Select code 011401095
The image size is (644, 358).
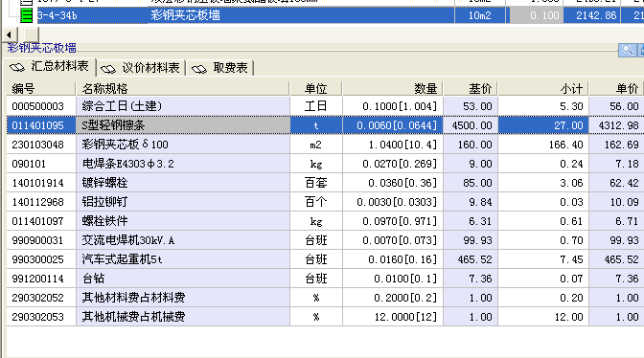[41, 125]
